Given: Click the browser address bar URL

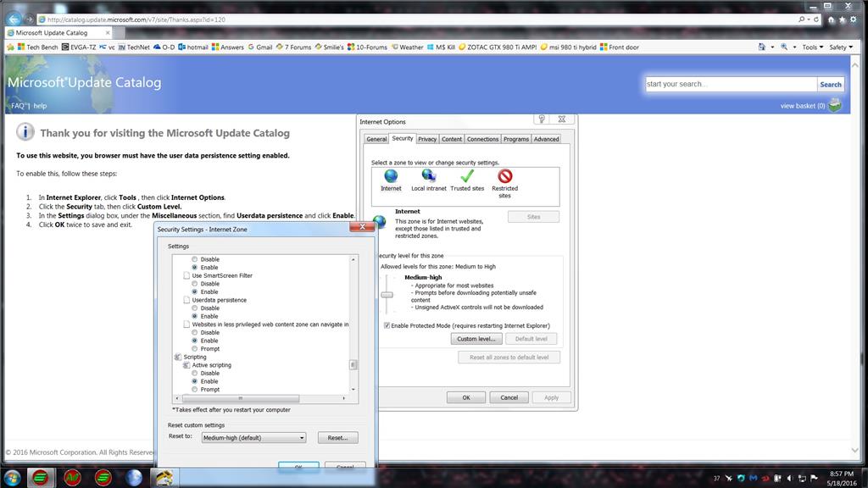Looking at the screenshot, I should (x=136, y=19).
